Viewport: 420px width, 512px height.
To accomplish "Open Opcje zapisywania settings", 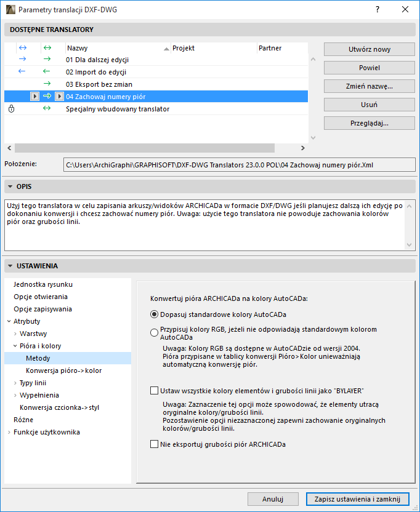I will click(43, 309).
